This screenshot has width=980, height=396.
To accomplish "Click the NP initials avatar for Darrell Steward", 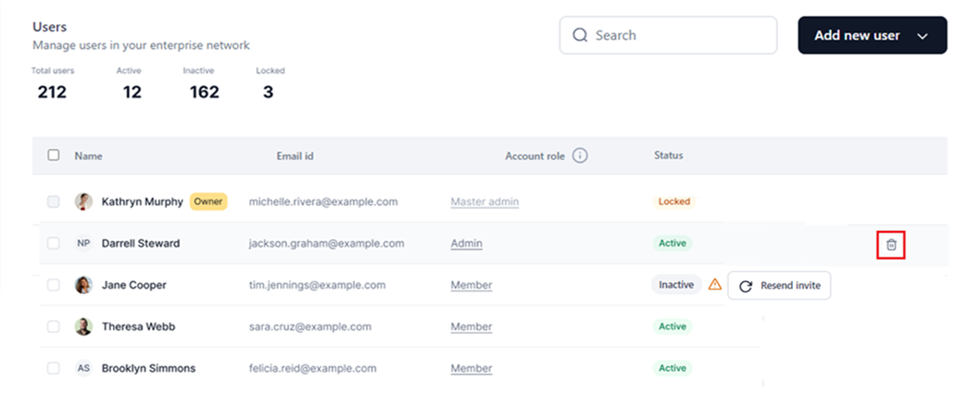I will tap(83, 244).
